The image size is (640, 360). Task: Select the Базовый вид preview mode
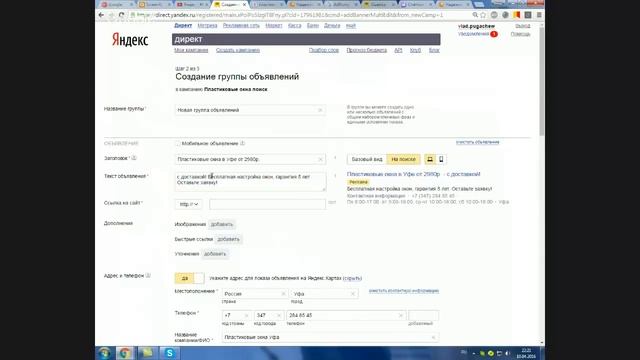[x=367, y=159]
